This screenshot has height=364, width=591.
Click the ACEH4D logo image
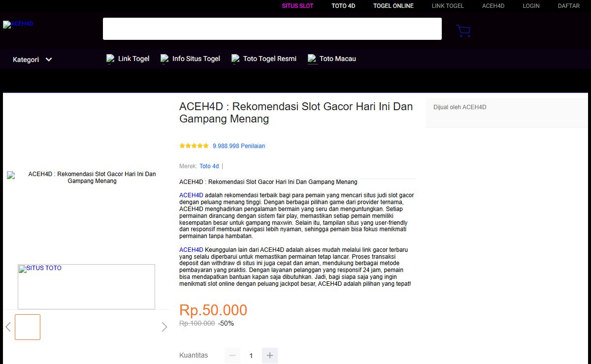click(18, 24)
